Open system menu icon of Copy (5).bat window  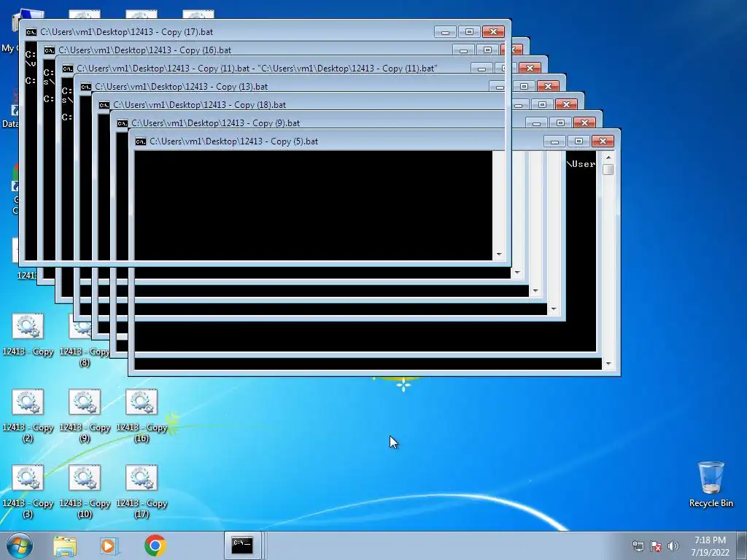coord(141,141)
